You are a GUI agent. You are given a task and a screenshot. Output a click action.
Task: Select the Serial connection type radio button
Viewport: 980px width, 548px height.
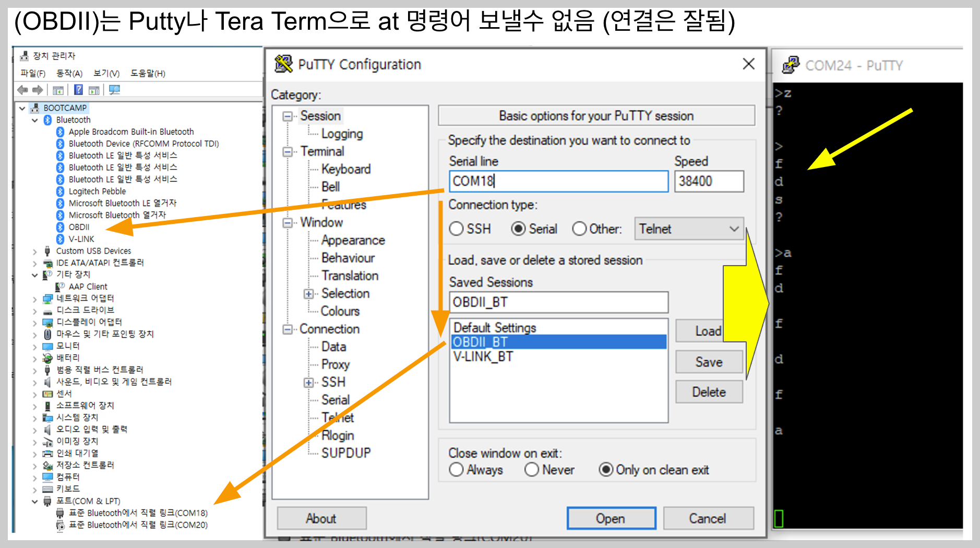[x=518, y=229]
